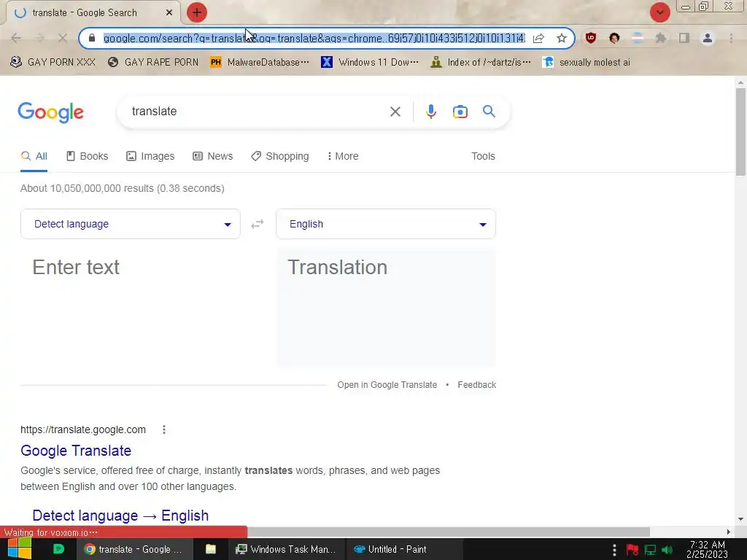Click the network tray icon
Viewport: 747px width, 560px height.
click(x=650, y=550)
